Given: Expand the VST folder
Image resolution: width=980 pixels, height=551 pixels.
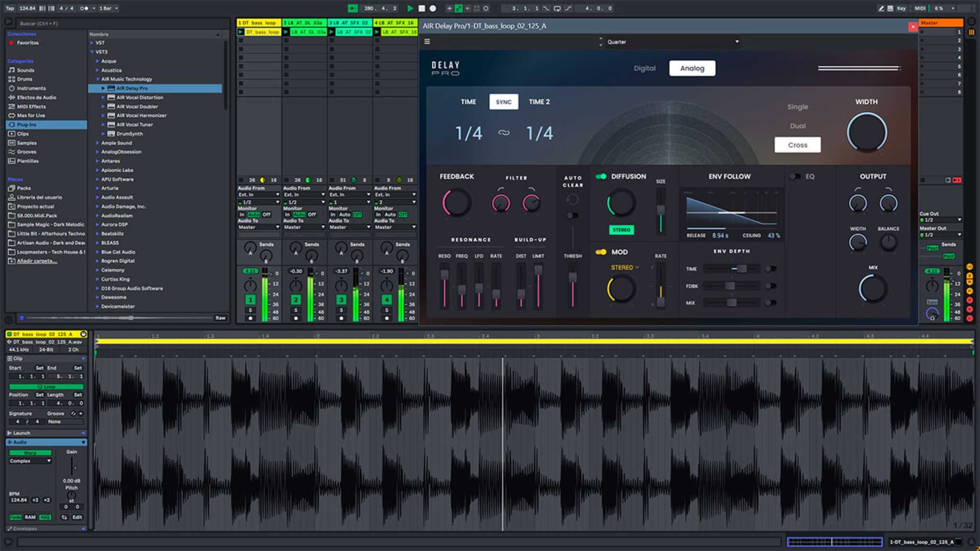Looking at the screenshot, I should [x=92, y=43].
